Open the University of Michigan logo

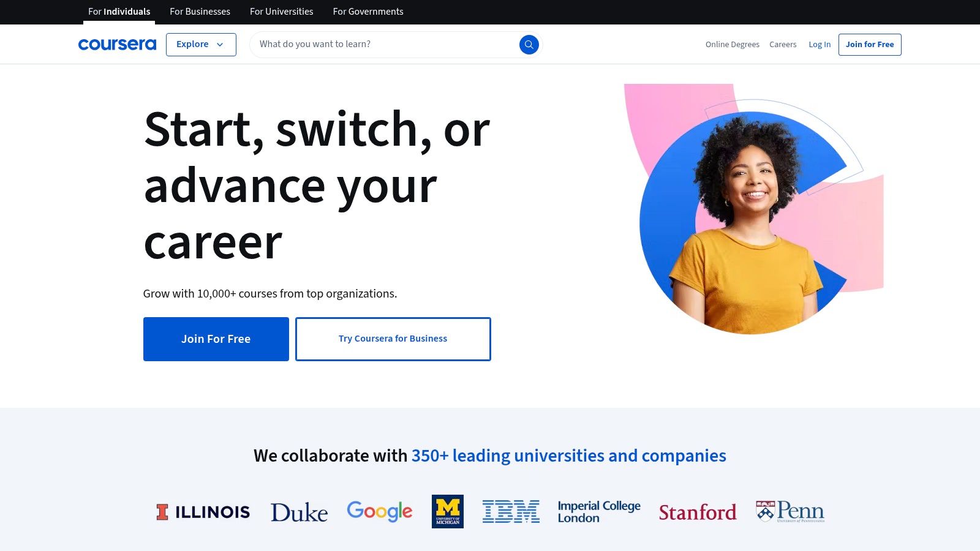[x=448, y=511]
